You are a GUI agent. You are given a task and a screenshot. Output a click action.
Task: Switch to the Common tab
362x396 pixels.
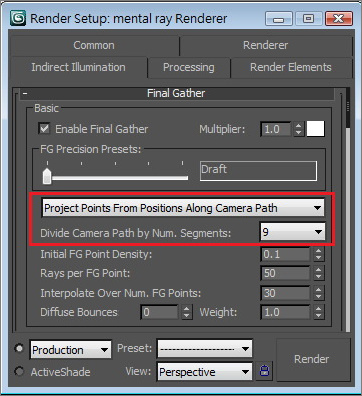click(x=94, y=45)
